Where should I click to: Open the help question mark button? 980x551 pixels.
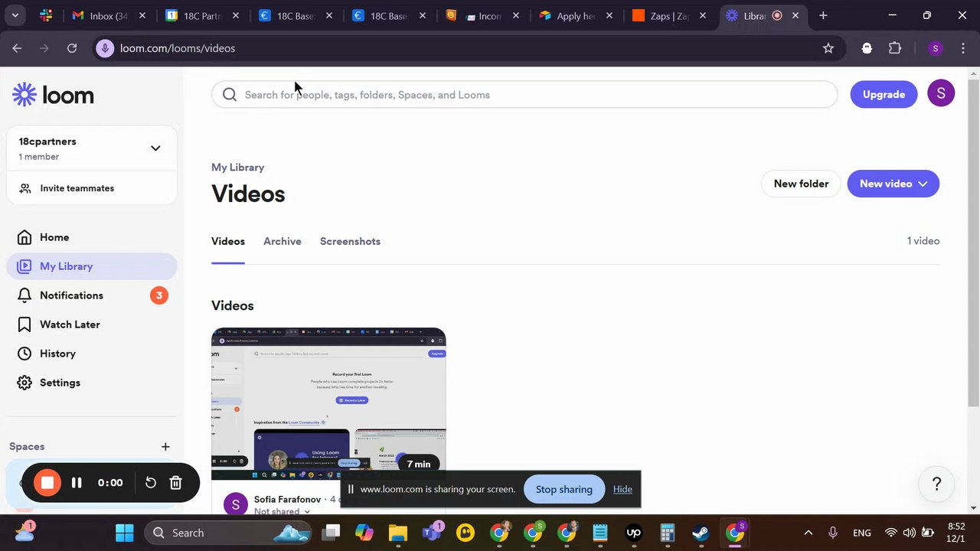pos(936,484)
